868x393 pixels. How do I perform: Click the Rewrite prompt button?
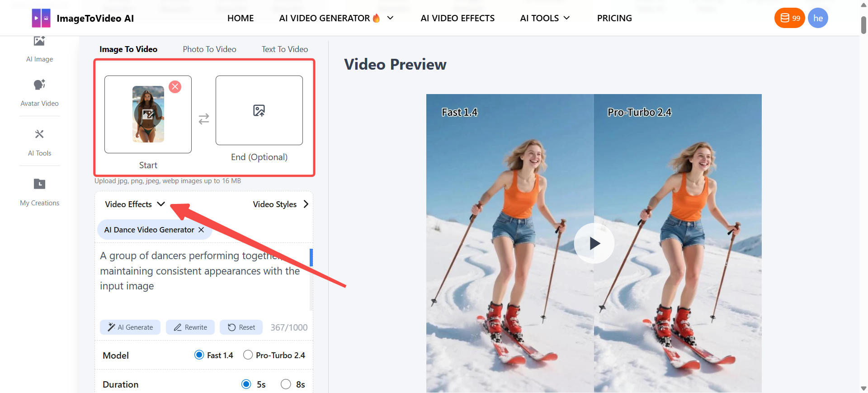[190, 327]
